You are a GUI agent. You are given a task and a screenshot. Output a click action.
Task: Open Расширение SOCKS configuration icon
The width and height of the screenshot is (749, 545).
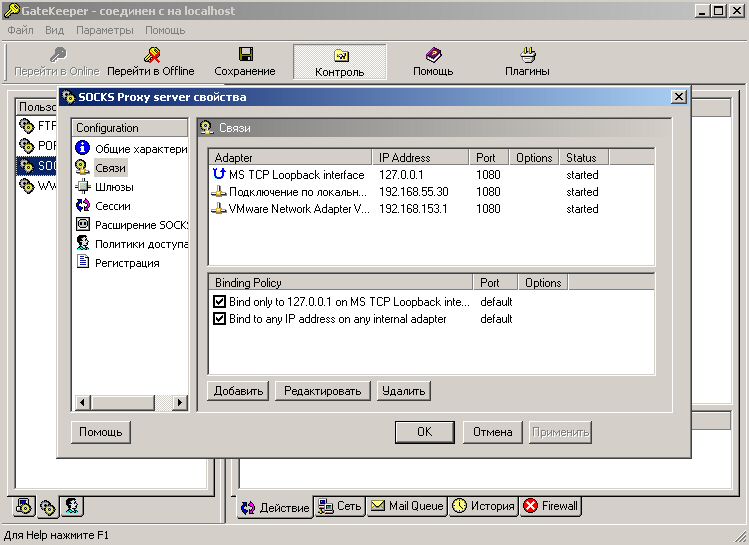tap(83, 224)
